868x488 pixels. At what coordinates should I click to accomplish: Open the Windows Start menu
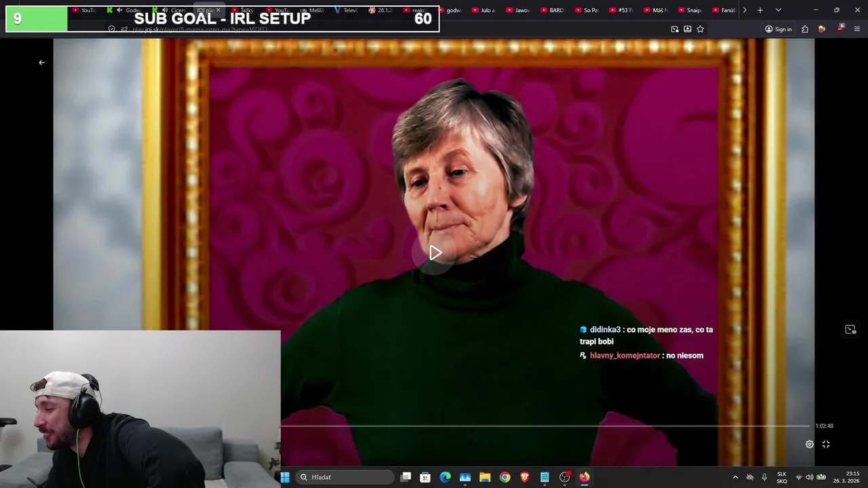285,477
